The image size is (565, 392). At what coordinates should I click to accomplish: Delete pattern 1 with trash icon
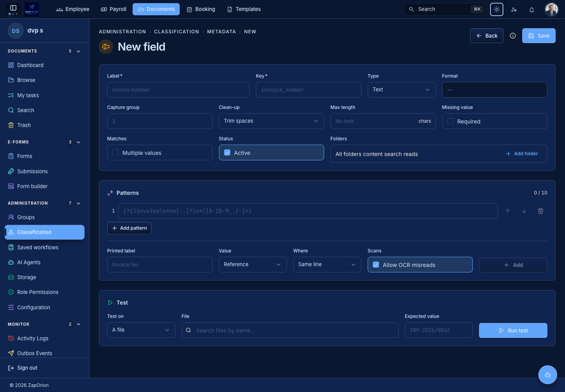[x=541, y=211]
